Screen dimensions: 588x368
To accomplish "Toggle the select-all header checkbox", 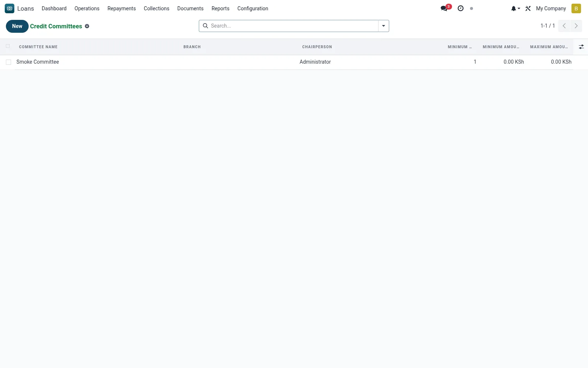I will [x=8, y=46].
